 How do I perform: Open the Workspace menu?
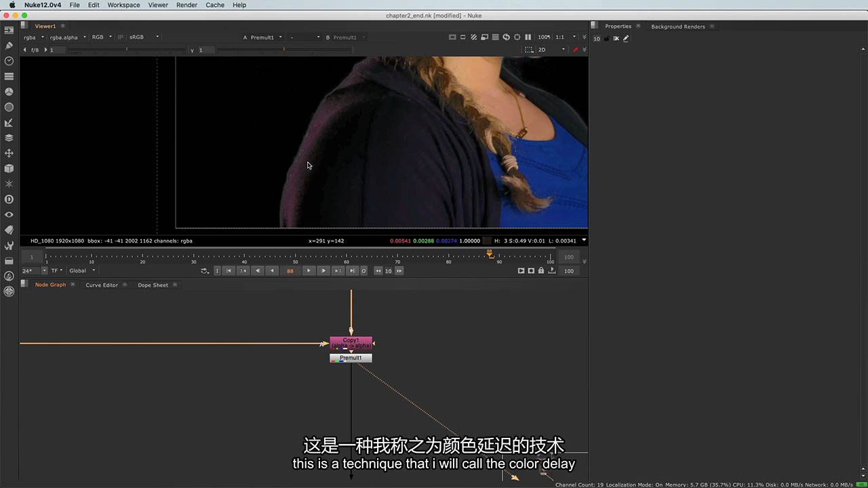click(x=123, y=5)
